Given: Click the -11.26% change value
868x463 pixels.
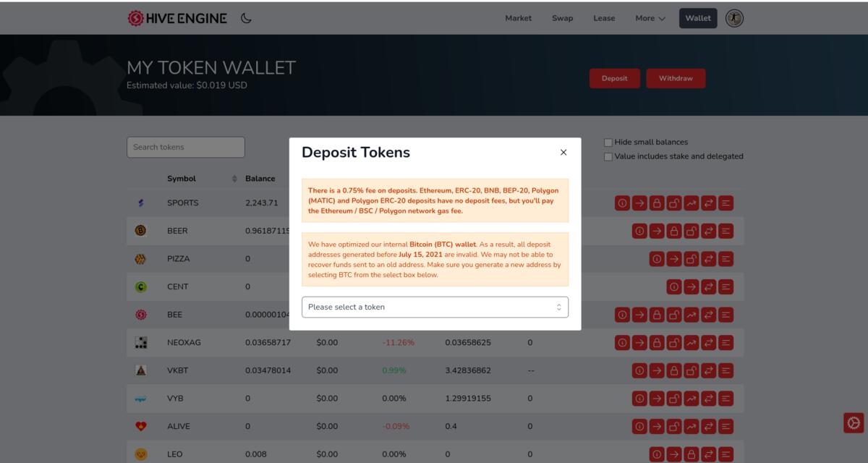Looking at the screenshot, I should coord(399,342).
